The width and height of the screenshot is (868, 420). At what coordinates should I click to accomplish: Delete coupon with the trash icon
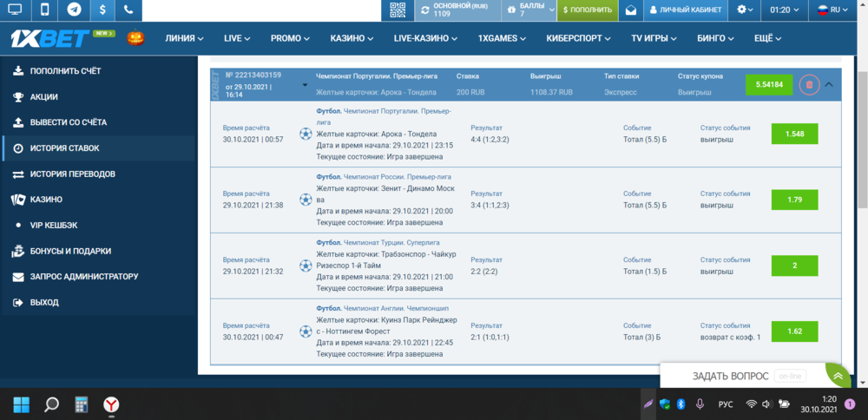pyautogui.click(x=809, y=85)
